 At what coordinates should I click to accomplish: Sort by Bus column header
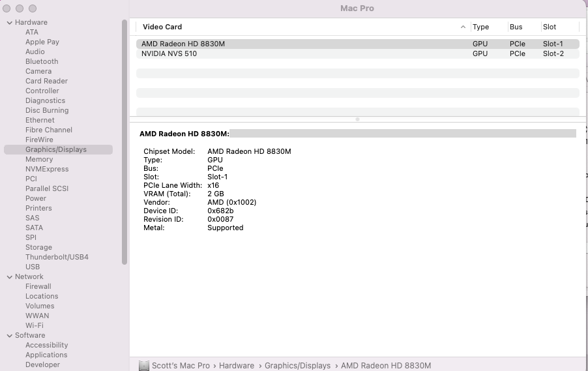(516, 27)
